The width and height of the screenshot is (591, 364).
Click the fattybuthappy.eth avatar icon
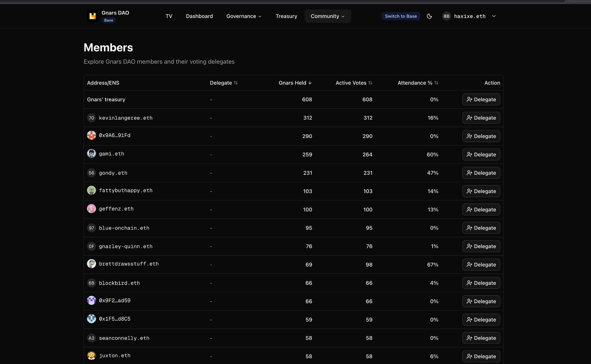click(91, 190)
